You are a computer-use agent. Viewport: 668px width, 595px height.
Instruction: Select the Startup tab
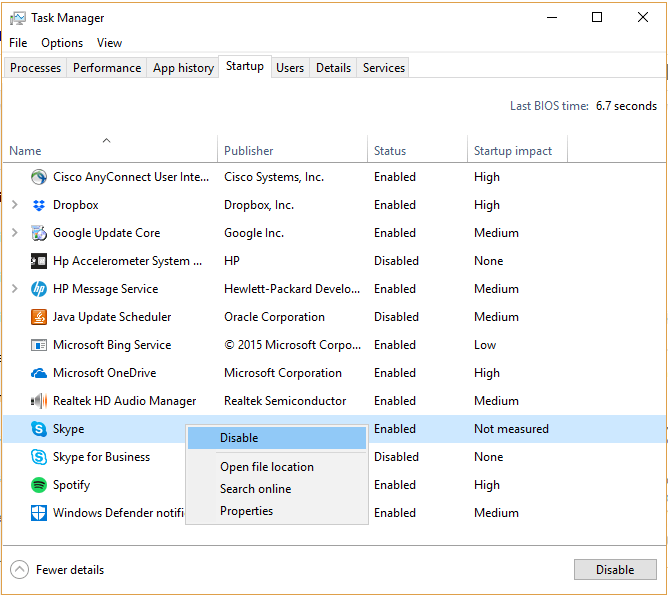pyautogui.click(x=245, y=66)
